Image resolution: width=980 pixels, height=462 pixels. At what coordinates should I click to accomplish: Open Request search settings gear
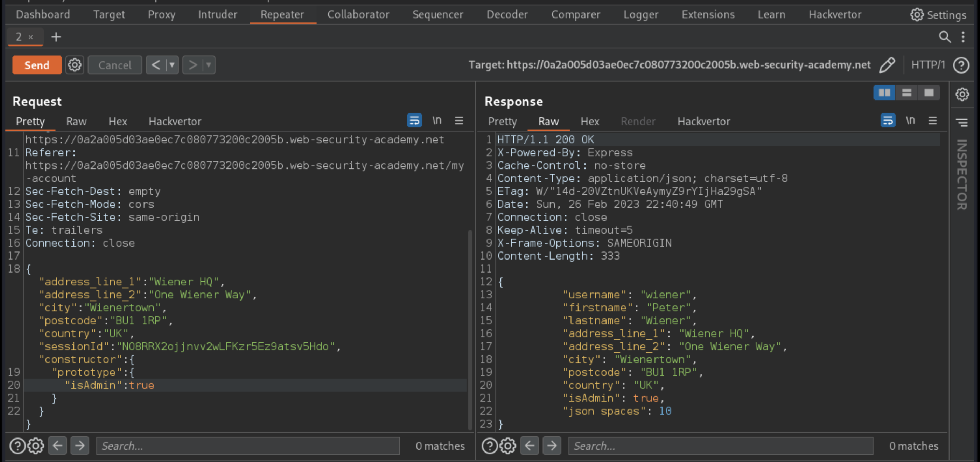(36, 446)
